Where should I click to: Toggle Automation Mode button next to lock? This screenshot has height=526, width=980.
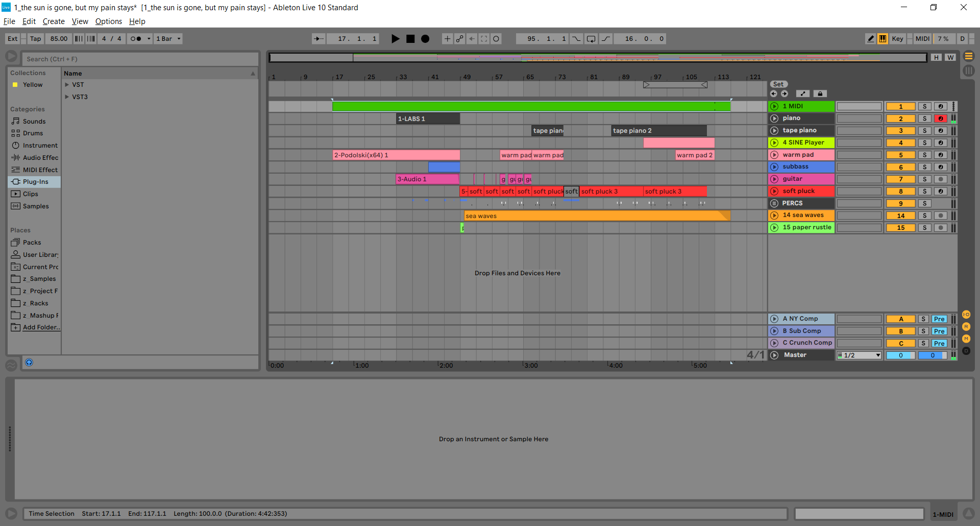[803, 94]
